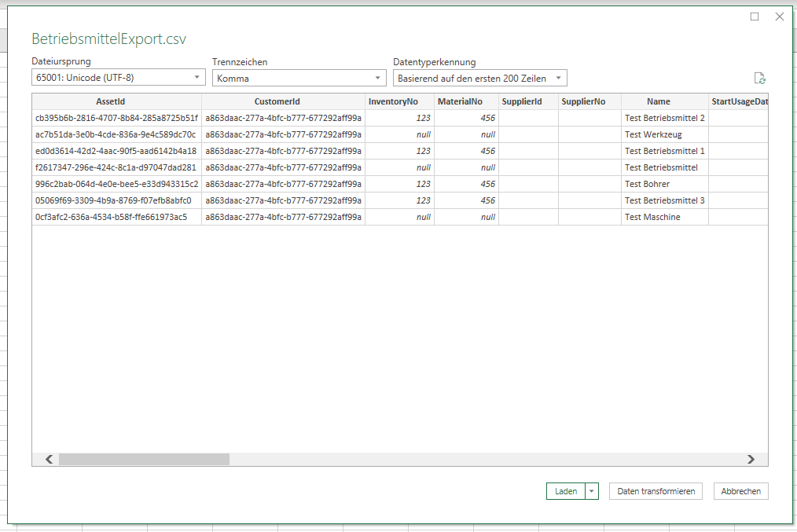This screenshot has width=797, height=532.
Task: Click cell Test Maschine
Action: 664,217
